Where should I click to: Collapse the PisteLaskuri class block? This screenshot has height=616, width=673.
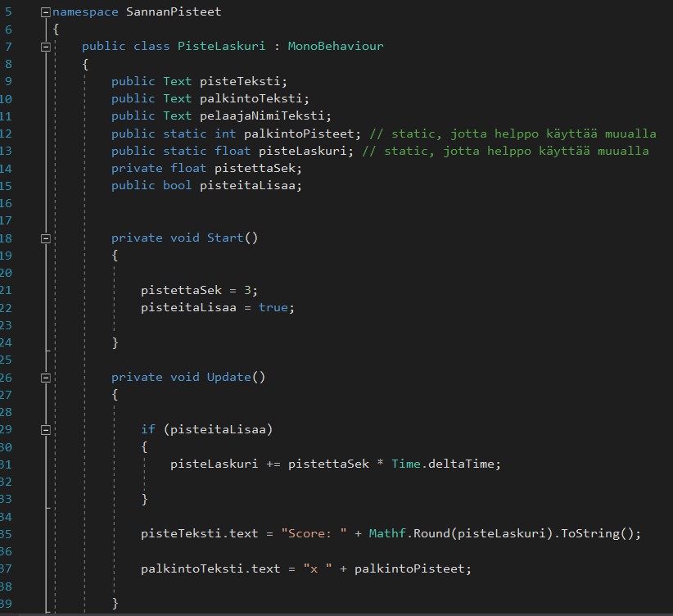coord(46,47)
